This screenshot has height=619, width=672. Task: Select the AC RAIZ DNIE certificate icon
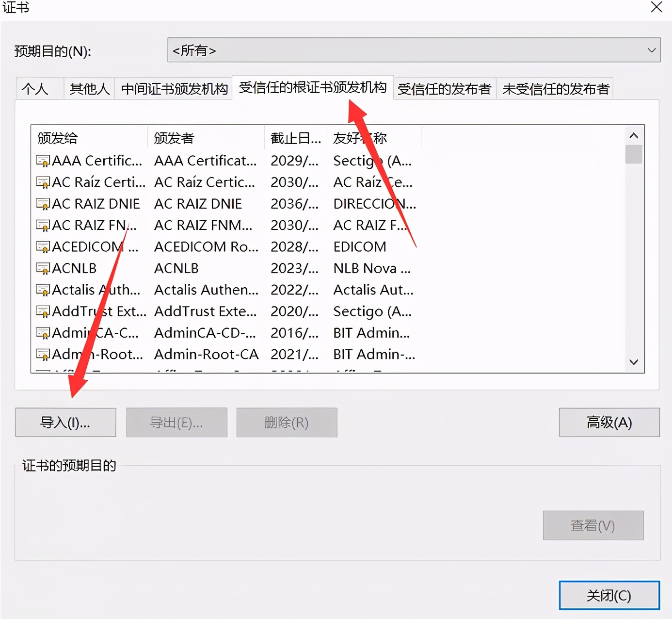tap(43, 204)
